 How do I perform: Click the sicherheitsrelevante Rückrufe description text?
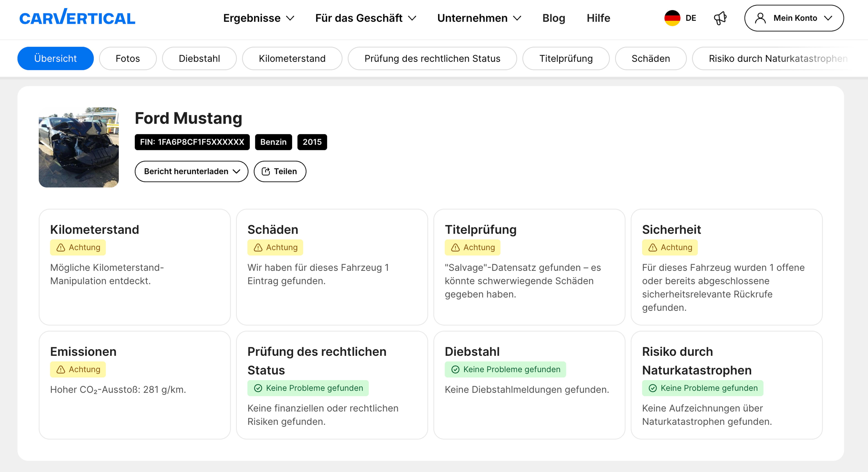[x=723, y=288]
